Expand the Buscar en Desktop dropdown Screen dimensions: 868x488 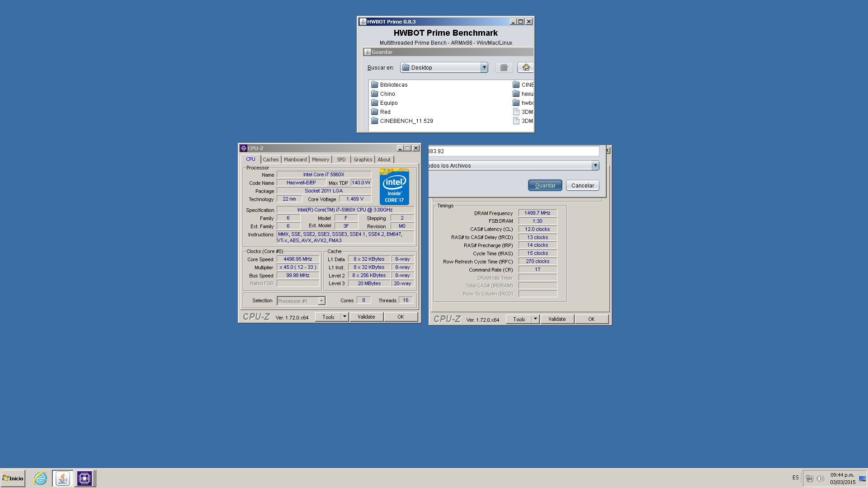coord(484,67)
